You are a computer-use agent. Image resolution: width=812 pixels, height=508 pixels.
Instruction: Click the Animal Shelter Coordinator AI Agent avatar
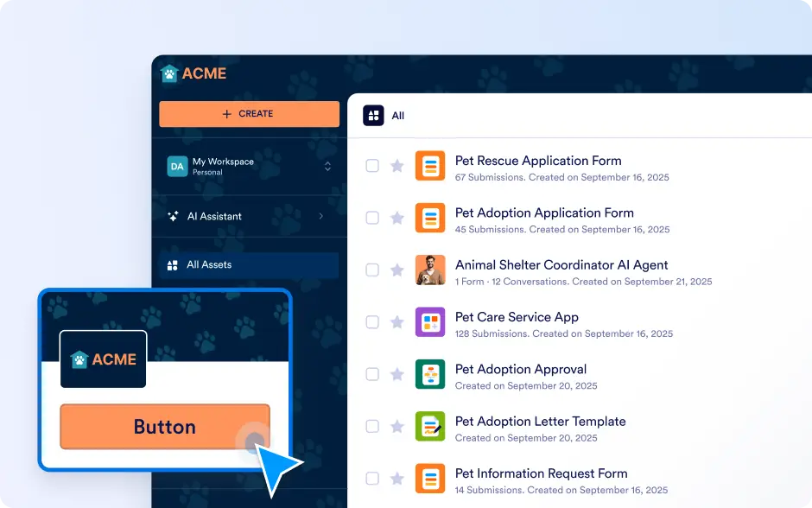click(429, 270)
